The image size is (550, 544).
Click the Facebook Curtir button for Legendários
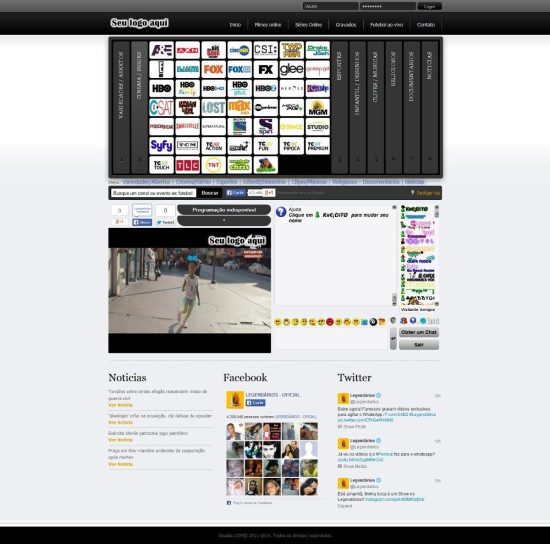click(x=255, y=403)
